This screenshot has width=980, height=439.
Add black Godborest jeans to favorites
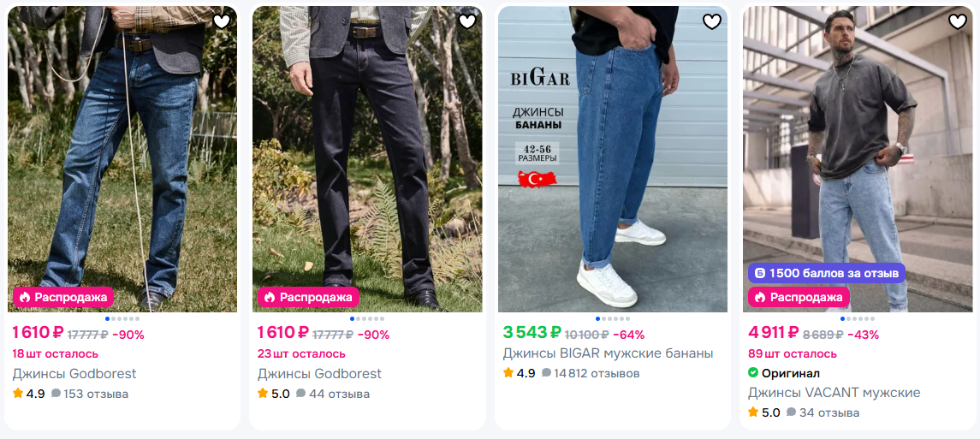coord(467,22)
